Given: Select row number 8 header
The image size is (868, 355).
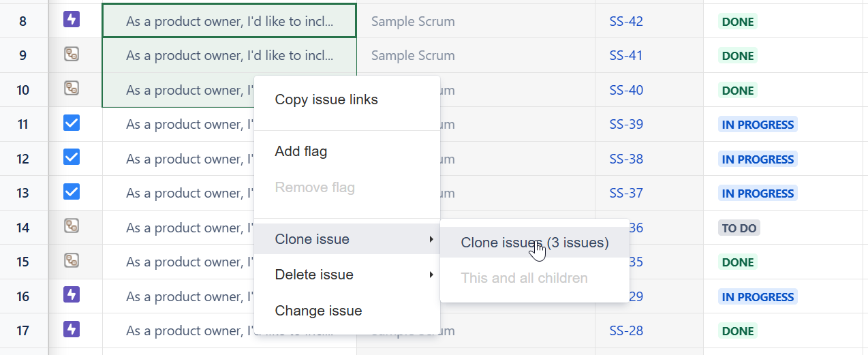Looking at the screenshot, I should 23,22.
